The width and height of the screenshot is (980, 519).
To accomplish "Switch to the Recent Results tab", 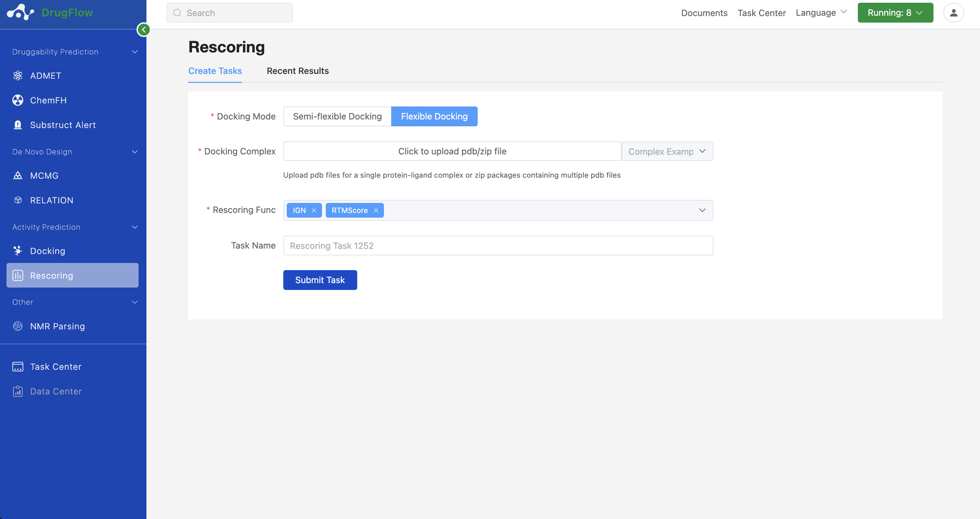I will (297, 71).
